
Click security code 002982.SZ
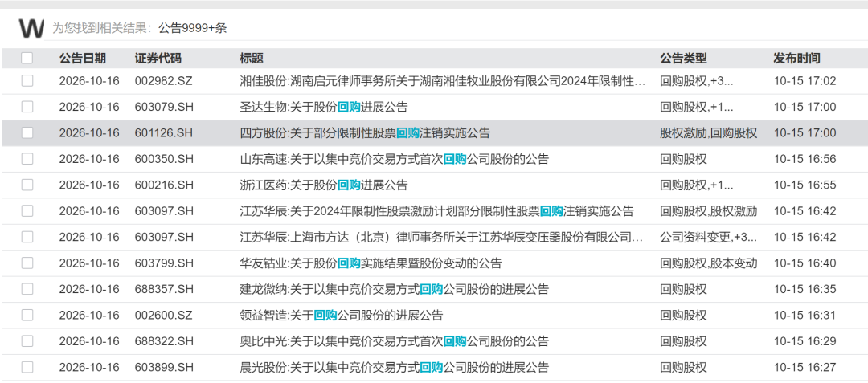164,81
